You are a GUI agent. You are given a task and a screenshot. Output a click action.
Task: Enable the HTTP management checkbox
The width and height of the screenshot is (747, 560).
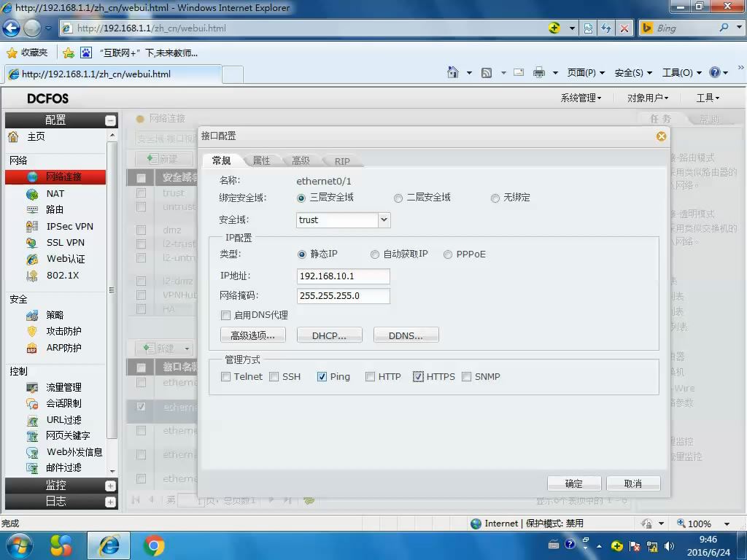click(x=370, y=377)
